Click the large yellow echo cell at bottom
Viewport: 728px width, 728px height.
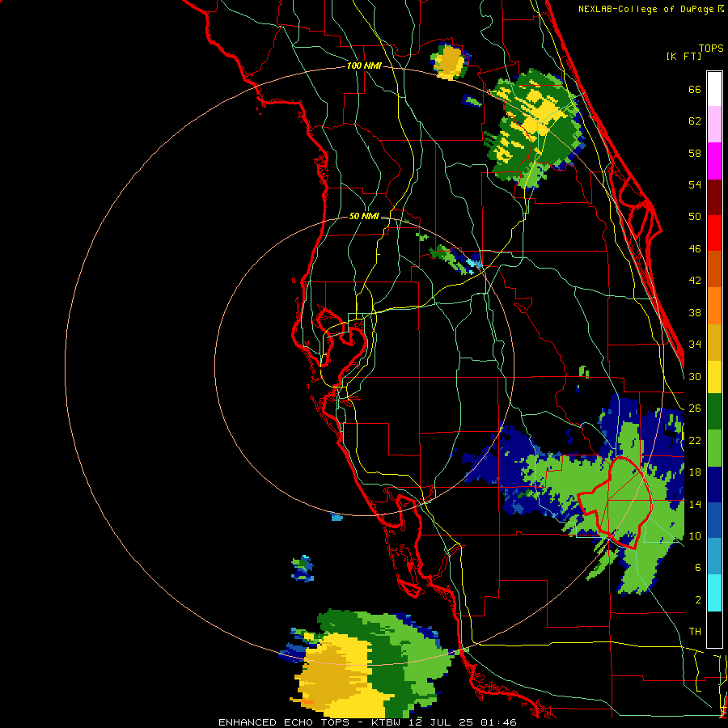343,674
